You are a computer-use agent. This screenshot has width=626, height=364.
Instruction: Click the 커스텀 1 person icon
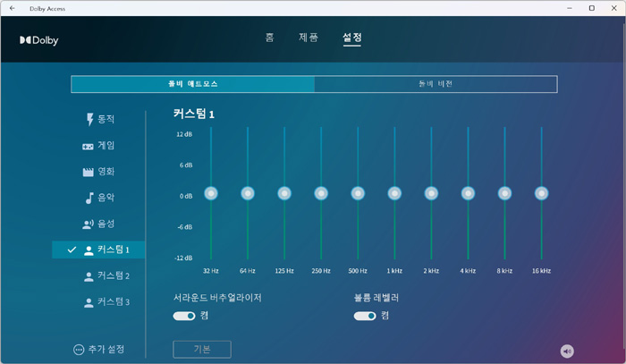(x=89, y=250)
